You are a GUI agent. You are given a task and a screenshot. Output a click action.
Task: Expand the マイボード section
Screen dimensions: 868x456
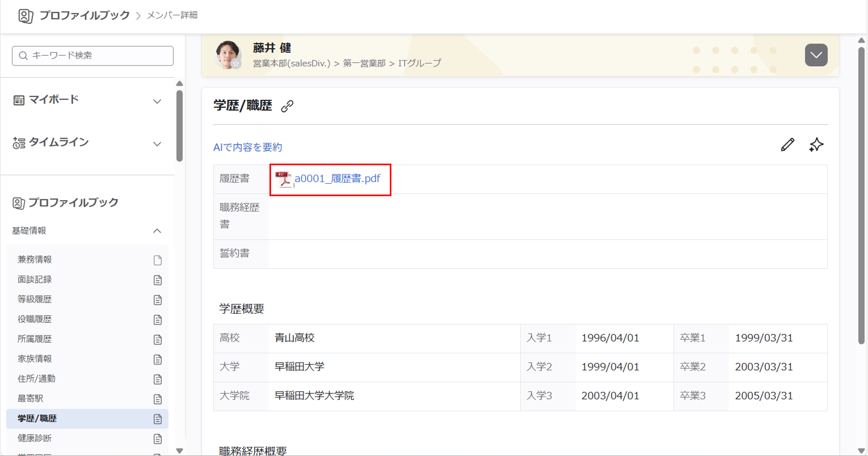coord(157,101)
